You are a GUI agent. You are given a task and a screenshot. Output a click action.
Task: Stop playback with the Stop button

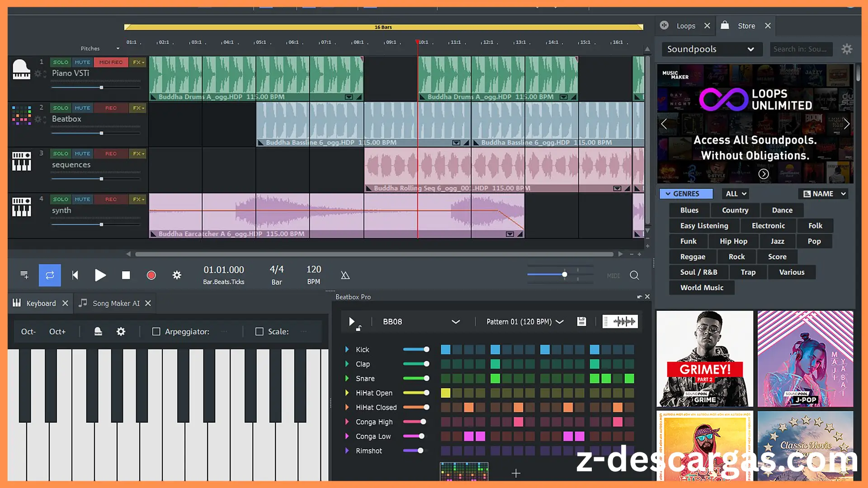pos(126,275)
